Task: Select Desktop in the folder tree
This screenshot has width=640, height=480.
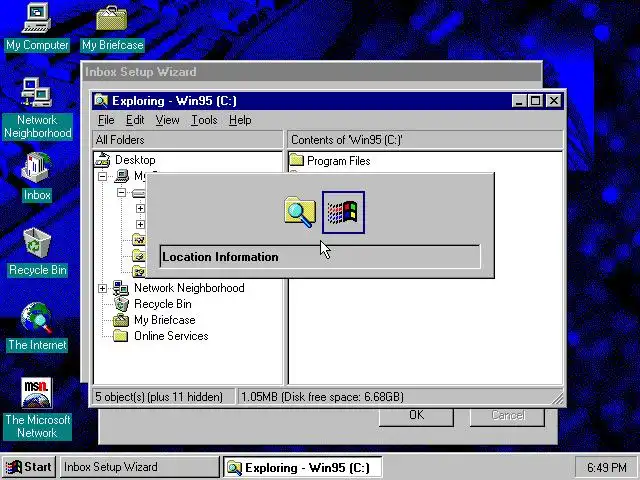Action: 135,160
